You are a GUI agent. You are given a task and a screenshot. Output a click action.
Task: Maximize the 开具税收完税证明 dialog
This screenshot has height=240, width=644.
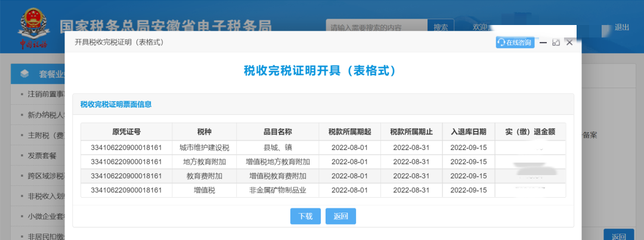(556, 42)
